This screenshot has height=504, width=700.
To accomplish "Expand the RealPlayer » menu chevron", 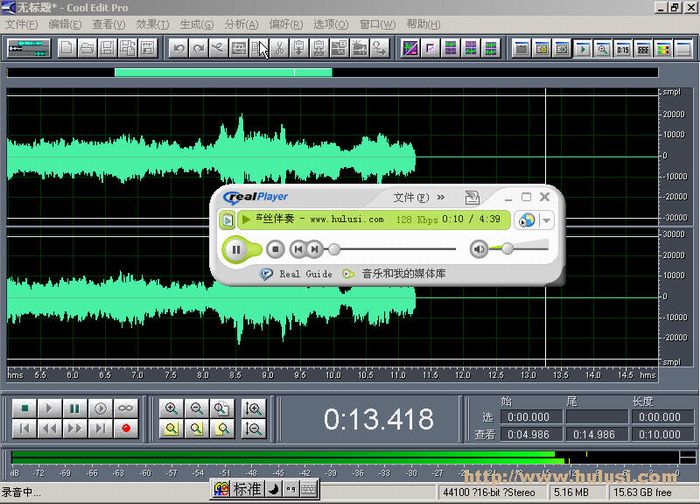I will point(441,197).
